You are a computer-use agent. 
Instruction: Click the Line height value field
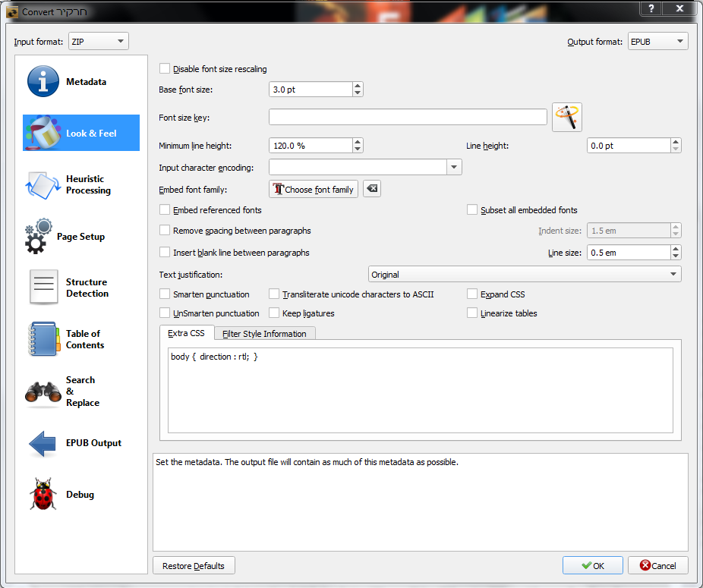click(x=629, y=145)
